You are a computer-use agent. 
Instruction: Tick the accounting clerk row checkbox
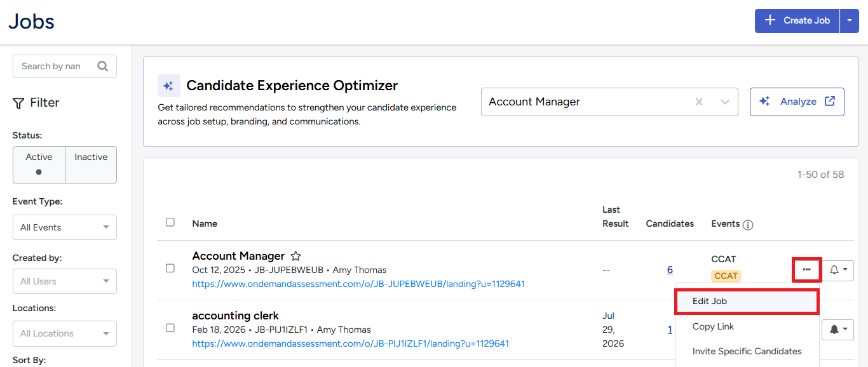(170, 328)
